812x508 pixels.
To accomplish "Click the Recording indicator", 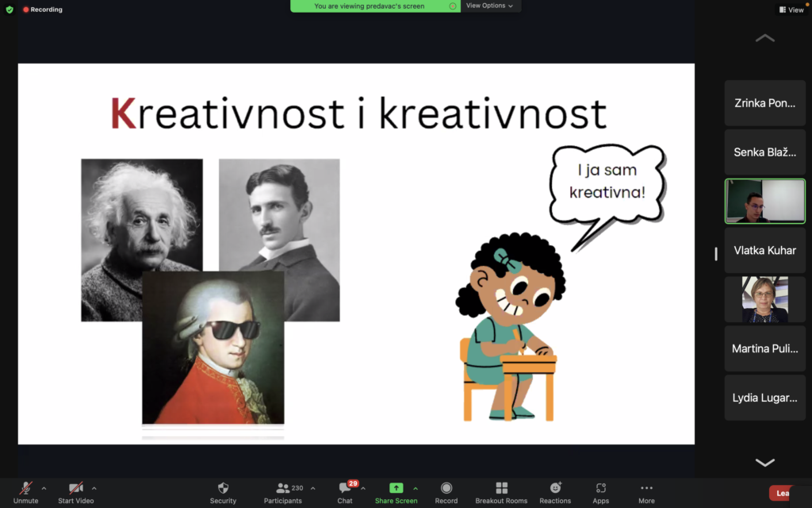I will tap(43, 10).
